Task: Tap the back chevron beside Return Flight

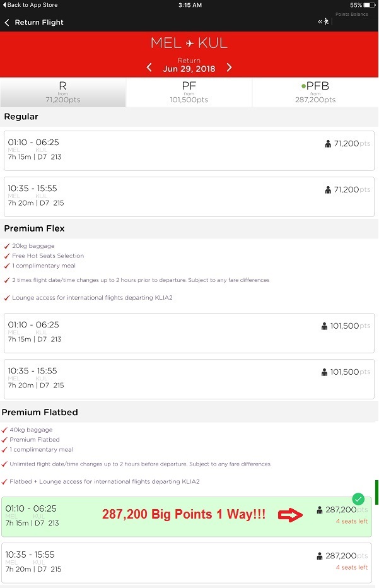Action: (7, 23)
